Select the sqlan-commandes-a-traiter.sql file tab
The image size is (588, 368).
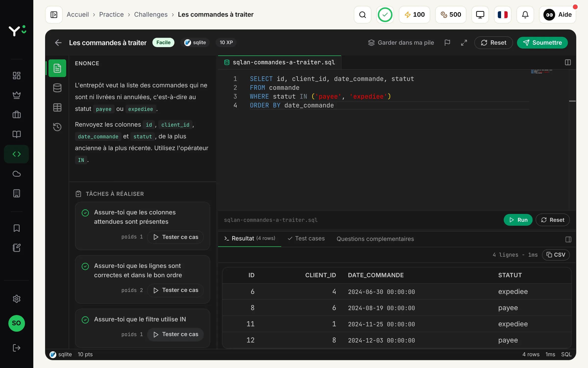pyautogui.click(x=280, y=62)
